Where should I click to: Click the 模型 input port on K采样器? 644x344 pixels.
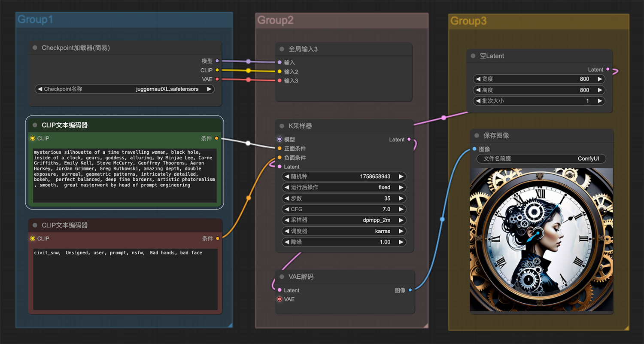[x=280, y=139]
